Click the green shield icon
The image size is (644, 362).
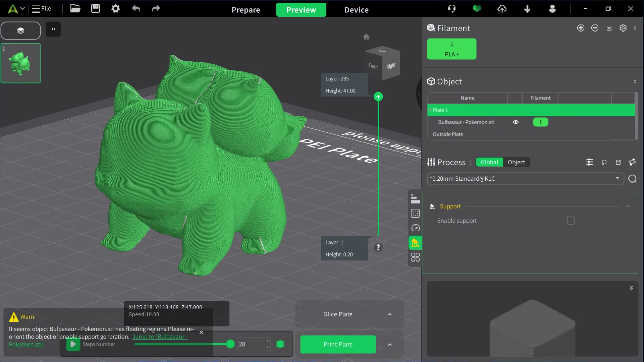[x=477, y=9]
